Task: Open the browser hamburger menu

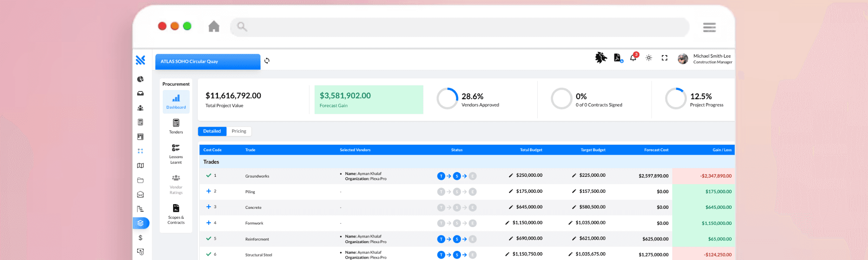Action: 710,27
